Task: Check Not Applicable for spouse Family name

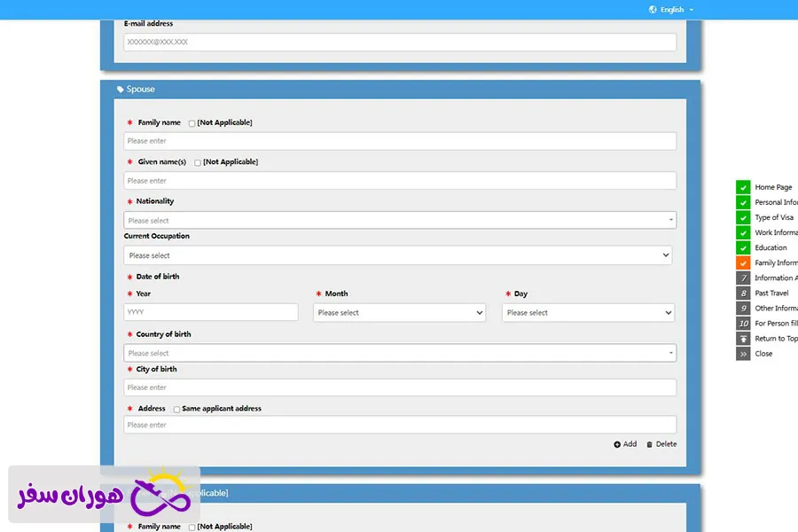Action: (x=192, y=123)
